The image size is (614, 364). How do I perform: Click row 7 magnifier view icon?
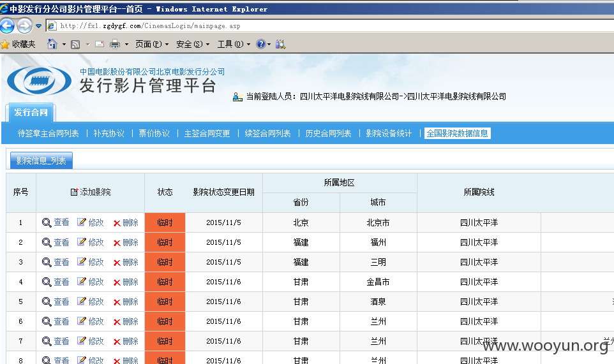47,341
